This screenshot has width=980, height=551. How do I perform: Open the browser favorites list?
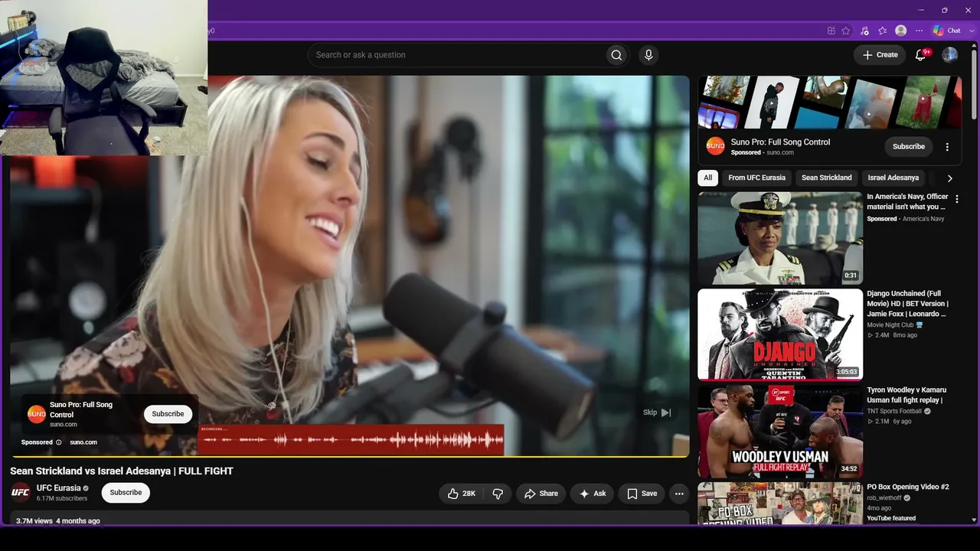pyautogui.click(x=883, y=31)
